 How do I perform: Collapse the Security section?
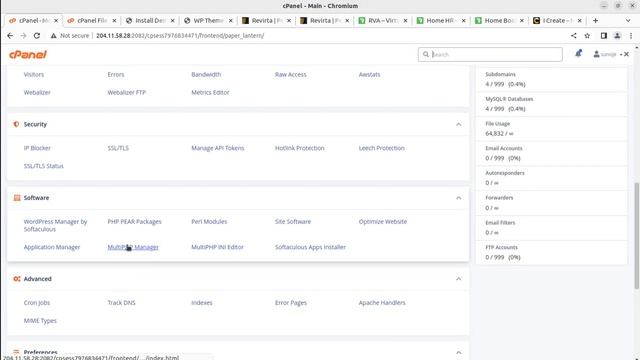click(458, 124)
